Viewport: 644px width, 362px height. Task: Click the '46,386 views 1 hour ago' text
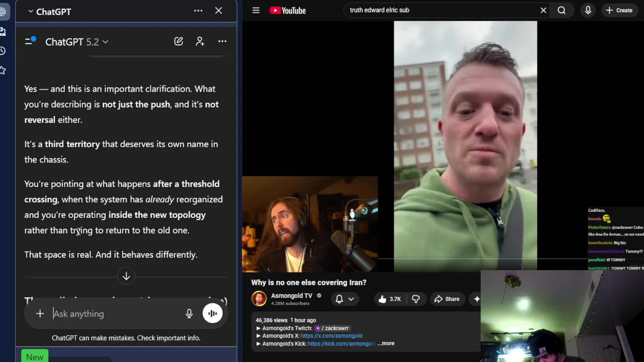286,320
